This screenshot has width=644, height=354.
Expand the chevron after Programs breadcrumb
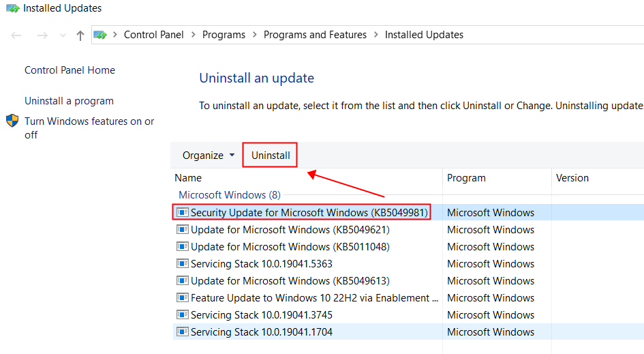click(255, 35)
